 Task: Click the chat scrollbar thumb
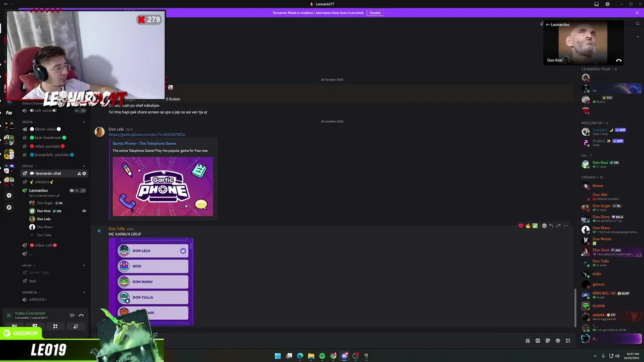tap(576, 308)
